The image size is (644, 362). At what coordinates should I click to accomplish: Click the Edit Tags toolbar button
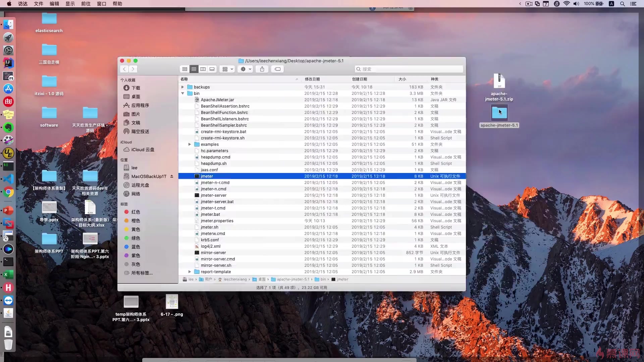pos(277,69)
